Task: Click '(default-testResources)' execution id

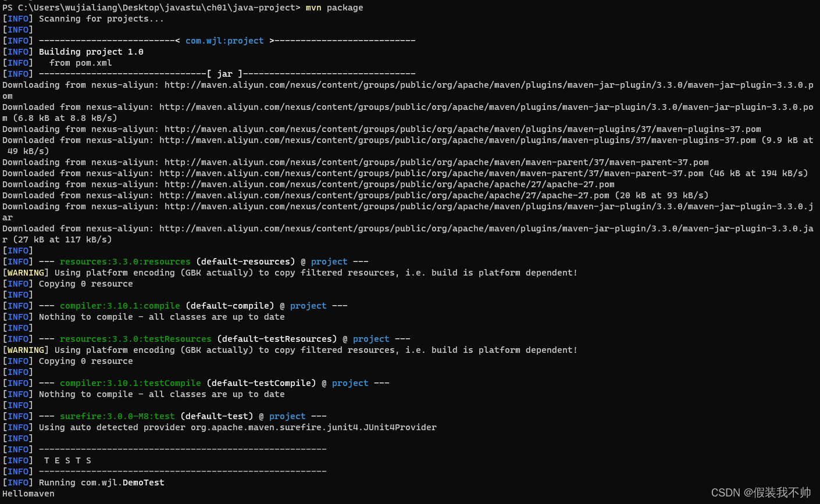Action: (x=277, y=339)
